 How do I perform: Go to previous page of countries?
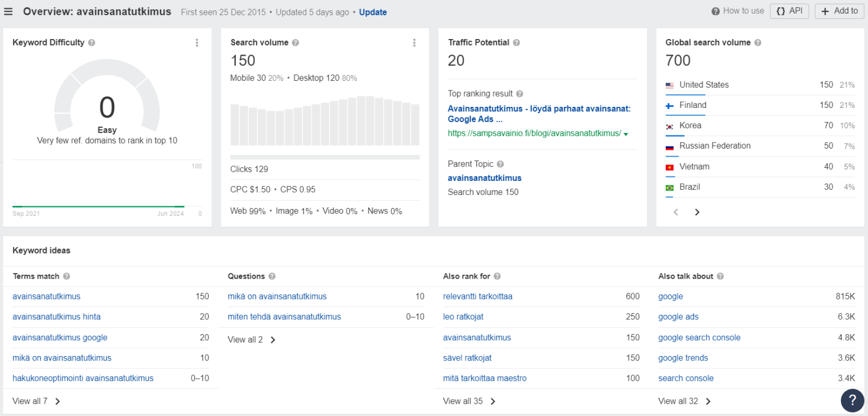coord(676,212)
